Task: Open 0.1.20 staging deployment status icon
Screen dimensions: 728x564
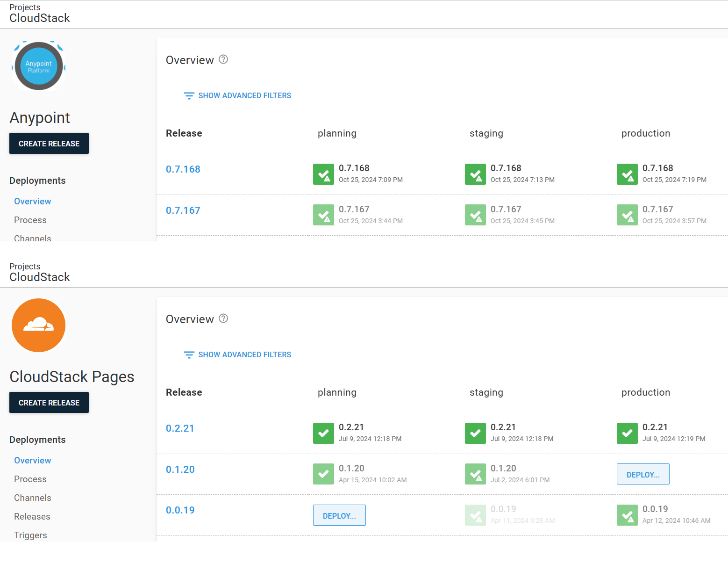Action: [x=475, y=474]
